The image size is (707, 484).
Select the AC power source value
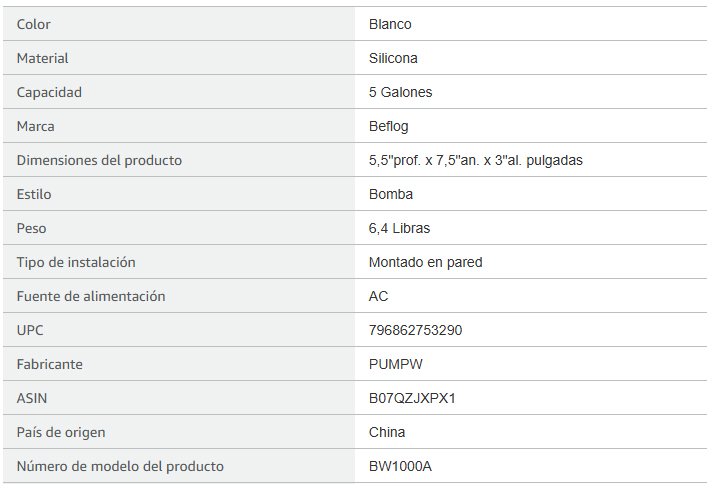tap(378, 296)
